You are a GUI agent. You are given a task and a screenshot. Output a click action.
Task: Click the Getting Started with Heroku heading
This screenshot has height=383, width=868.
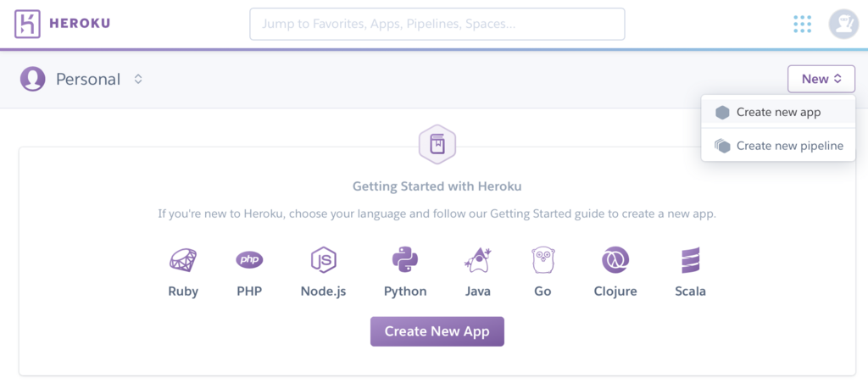coord(437,186)
